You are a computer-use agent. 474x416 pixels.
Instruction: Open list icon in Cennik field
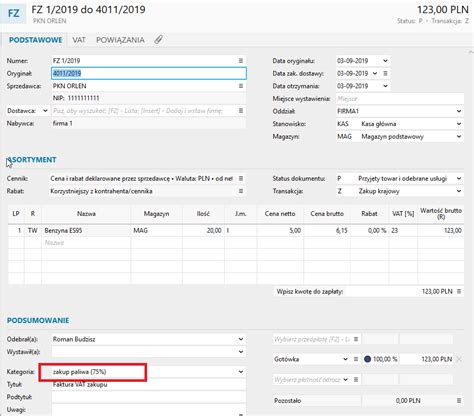[x=241, y=179]
